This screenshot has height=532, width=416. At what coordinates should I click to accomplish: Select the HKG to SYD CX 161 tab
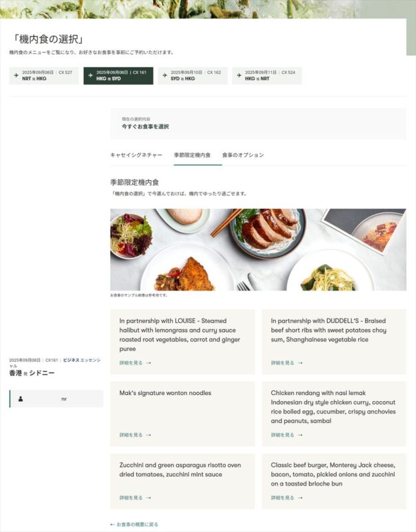click(x=118, y=76)
